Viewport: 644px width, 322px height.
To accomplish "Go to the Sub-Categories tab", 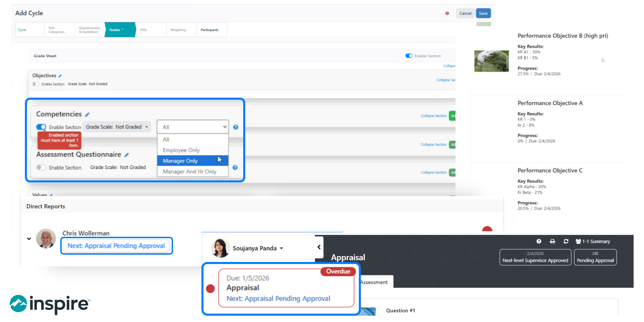I will (59, 30).
